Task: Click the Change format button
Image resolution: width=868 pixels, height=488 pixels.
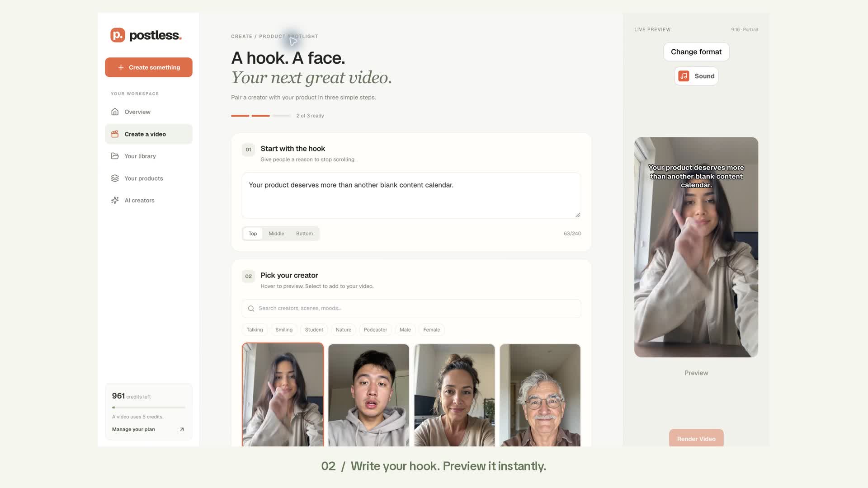Action: 696,52
